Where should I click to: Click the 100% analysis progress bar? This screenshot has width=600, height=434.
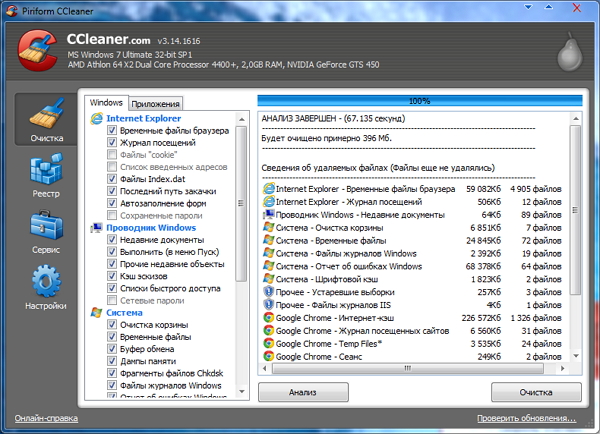[x=420, y=101]
